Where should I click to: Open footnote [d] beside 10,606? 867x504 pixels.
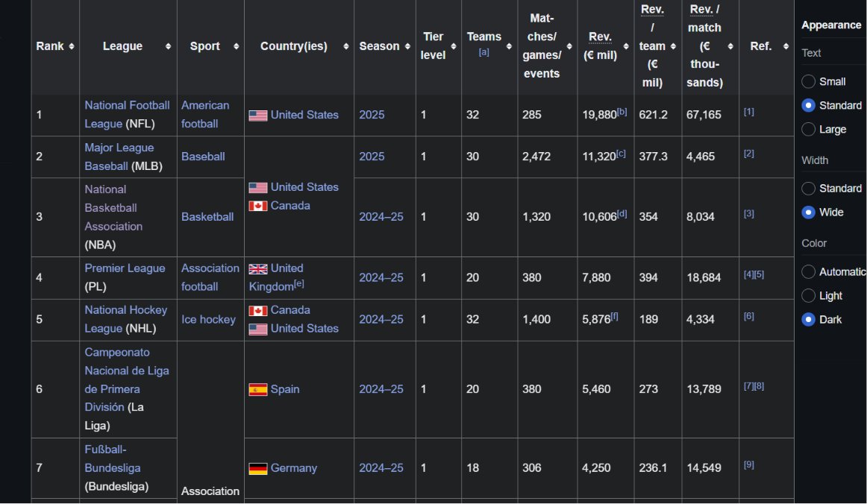622,213
